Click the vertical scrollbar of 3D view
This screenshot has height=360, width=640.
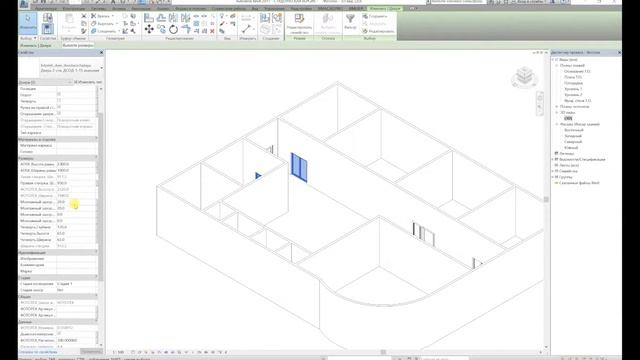(x=546, y=200)
